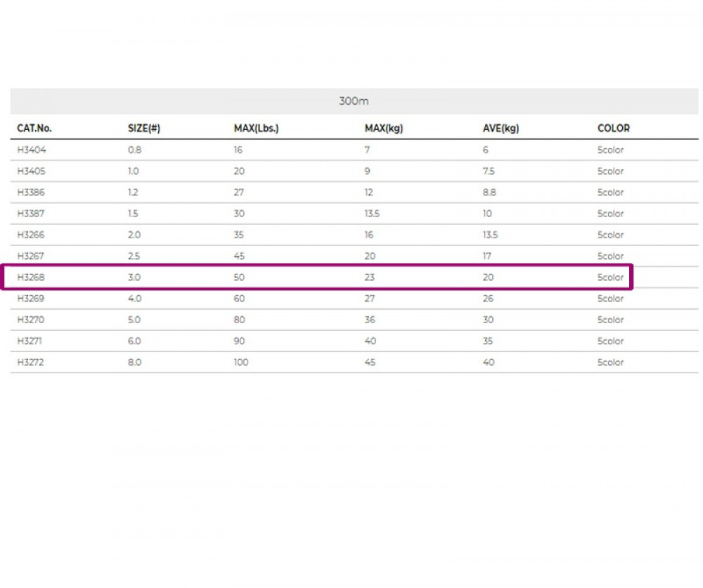
Task: Click catalog number H3272 in last row
Action: pos(32,362)
